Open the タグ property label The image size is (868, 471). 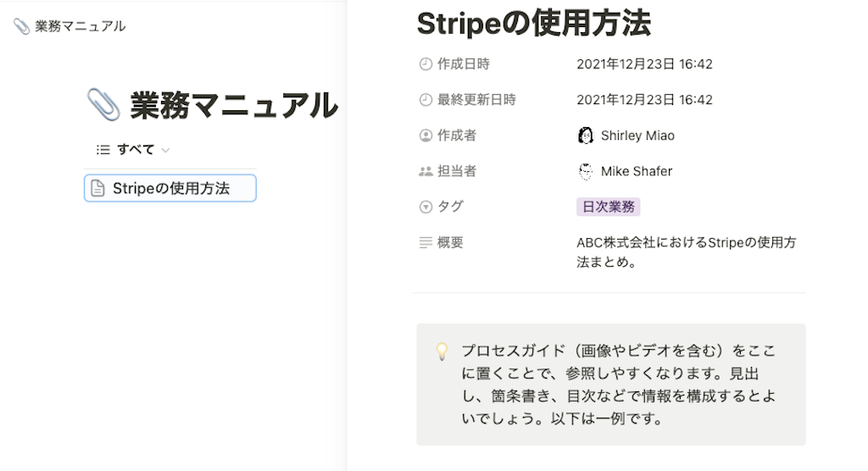(x=450, y=207)
